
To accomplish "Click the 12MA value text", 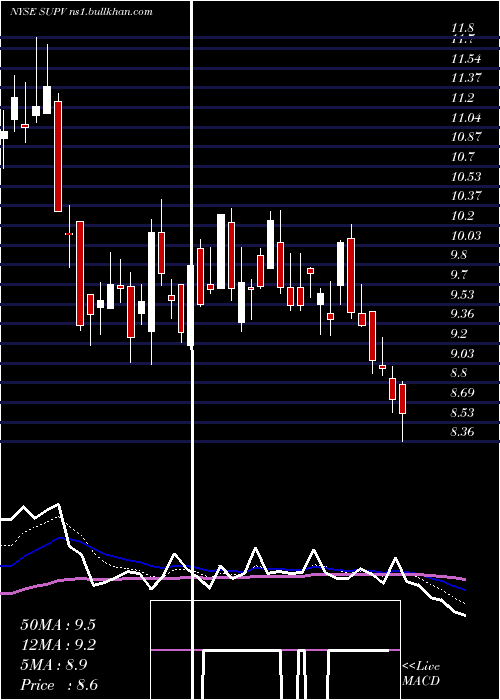I will 58,645.
